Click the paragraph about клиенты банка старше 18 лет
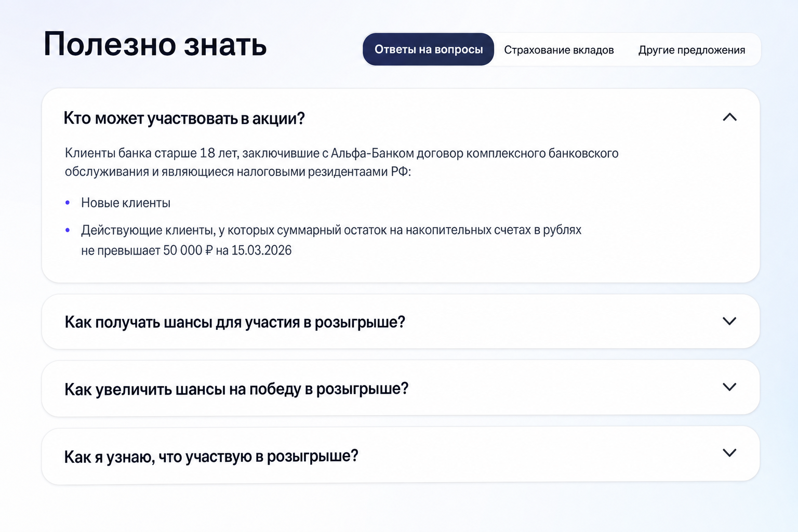Screen dimensions: 798x532 tap(341, 162)
